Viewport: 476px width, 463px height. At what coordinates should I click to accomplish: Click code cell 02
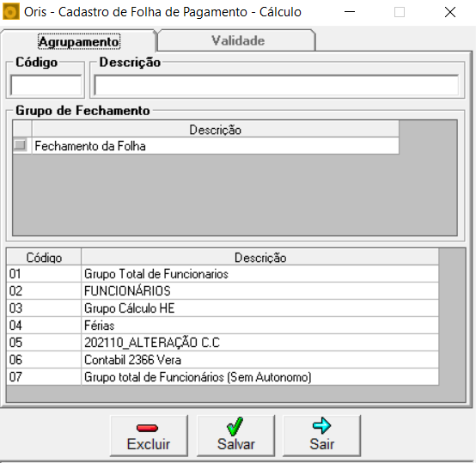(x=44, y=291)
